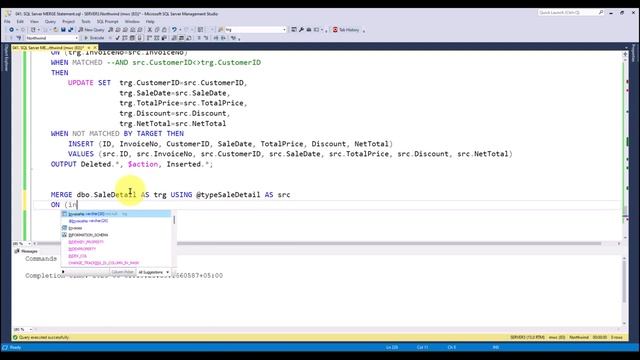Click the suggestion list scrollbar
Viewport: 640px width, 360px height.
pyautogui.click(x=174, y=239)
